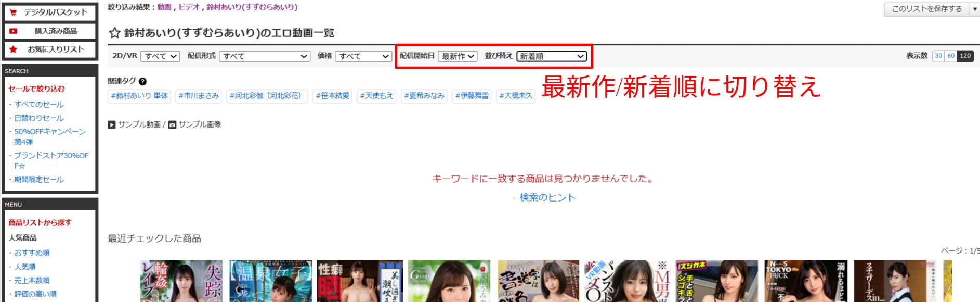Open 購入済み商品 purchased items

pyautogui.click(x=50, y=31)
